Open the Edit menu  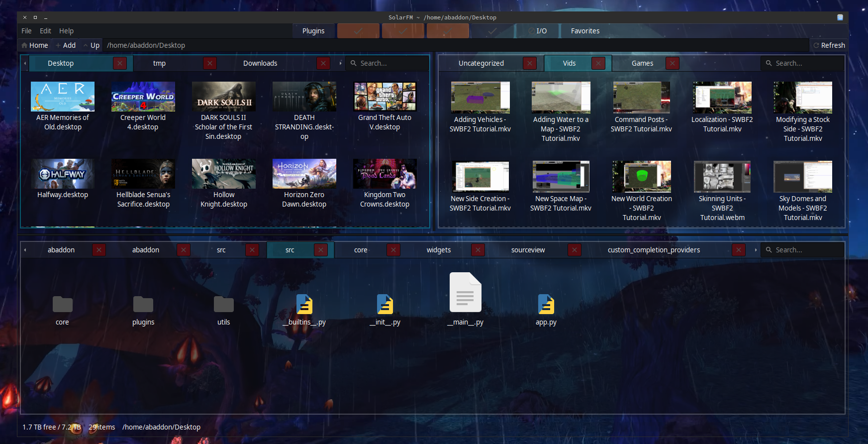(x=45, y=31)
